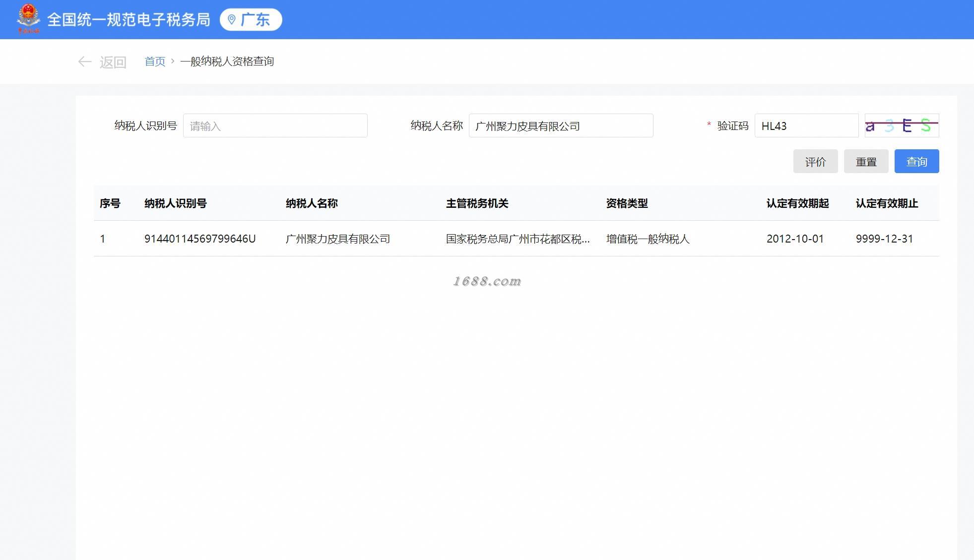Click taxpayer ID 91440114569799646U cell
The height and width of the screenshot is (560, 974).
pyautogui.click(x=200, y=239)
